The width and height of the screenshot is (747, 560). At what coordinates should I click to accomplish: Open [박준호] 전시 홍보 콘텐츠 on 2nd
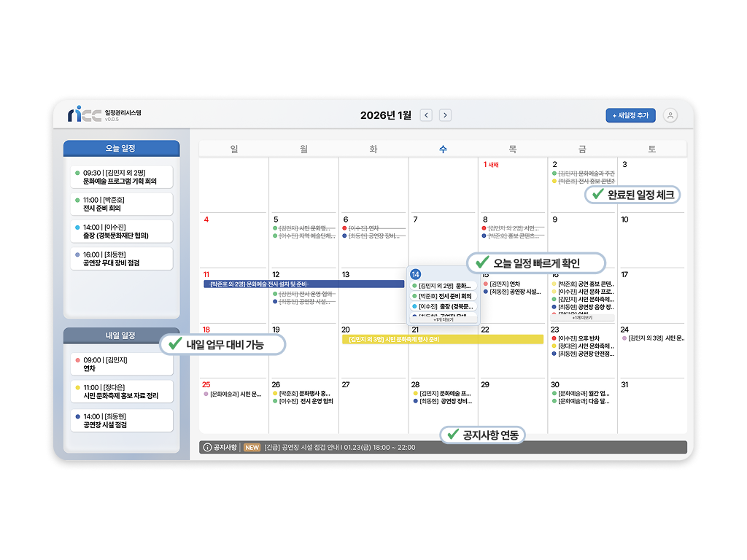coord(583,181)
